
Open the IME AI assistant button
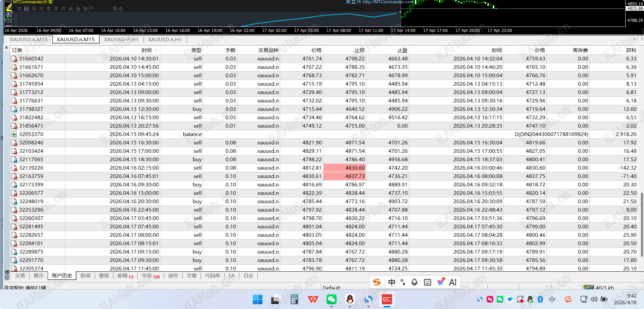tap(453, 282)
